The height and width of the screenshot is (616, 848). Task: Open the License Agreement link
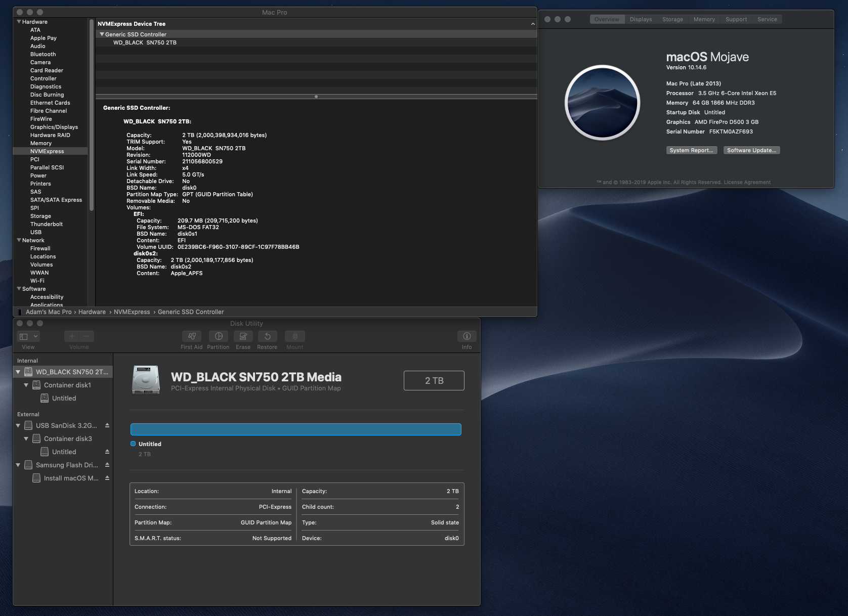coord(747,183)
